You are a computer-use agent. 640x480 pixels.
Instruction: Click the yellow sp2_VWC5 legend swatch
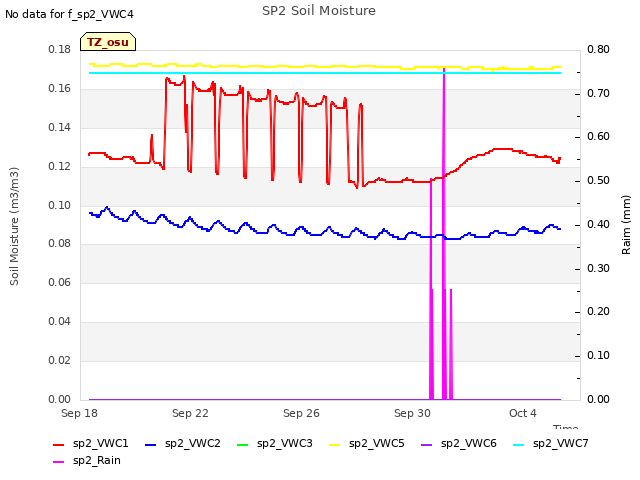coord(335,444)
